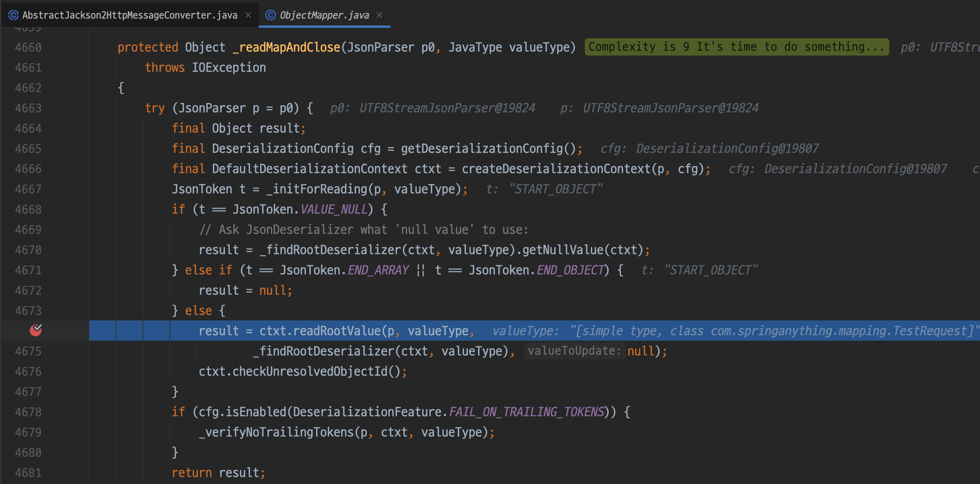980x484 pixels.
Task: Click the FAIL_ON_TRAILING_TOKENS constant
Action: (x=526, y=412)
